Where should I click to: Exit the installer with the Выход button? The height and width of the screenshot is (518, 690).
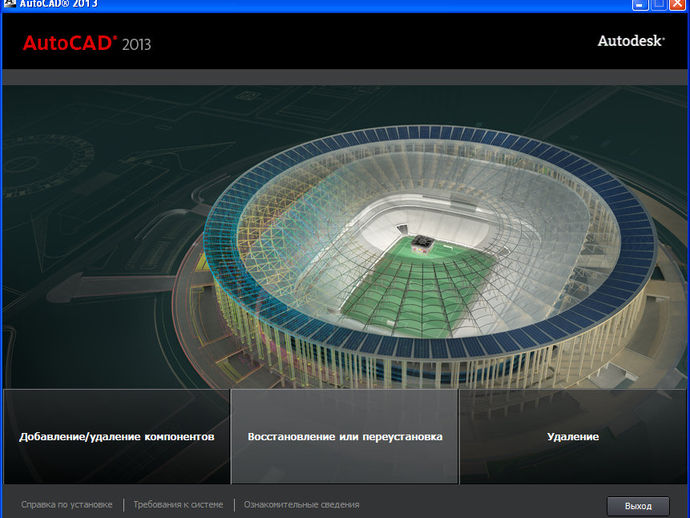pyautogui.click(x=638, y=506)
